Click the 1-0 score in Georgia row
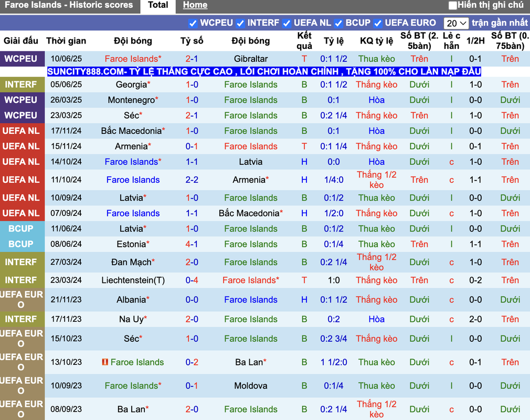Screen dimensions: 530x420 click(x=192, y=85)
